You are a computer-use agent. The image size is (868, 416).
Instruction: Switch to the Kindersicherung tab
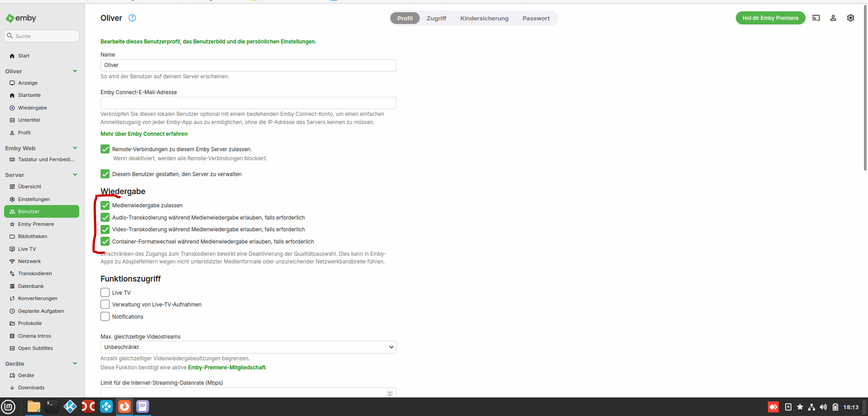pyautogui.click(x=484, y=19)
